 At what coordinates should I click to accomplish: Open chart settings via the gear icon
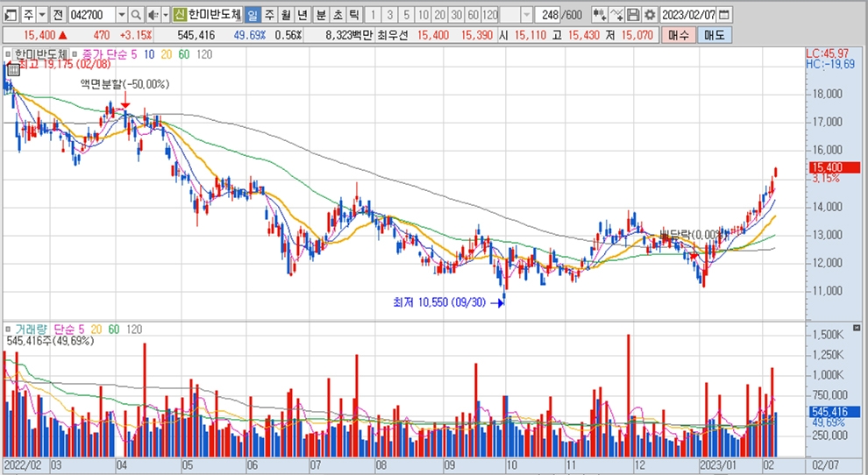pyautogui.click(x=649, y=15)
